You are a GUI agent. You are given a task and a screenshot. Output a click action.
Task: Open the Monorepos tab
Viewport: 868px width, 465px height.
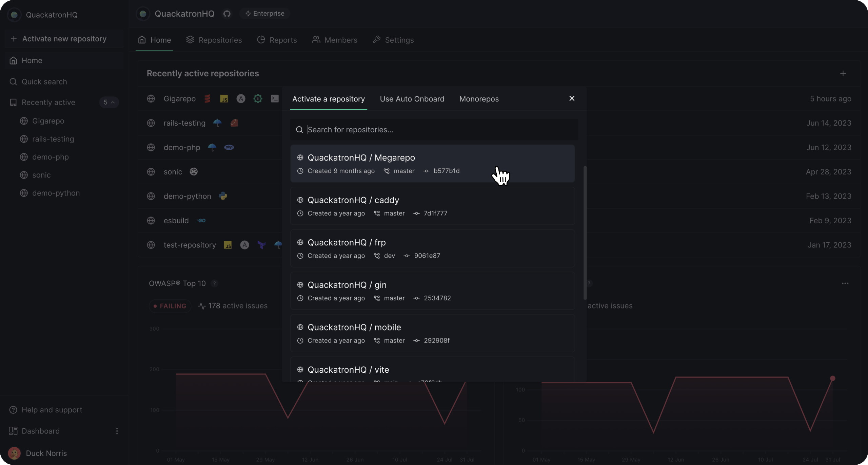click(479, 99)
